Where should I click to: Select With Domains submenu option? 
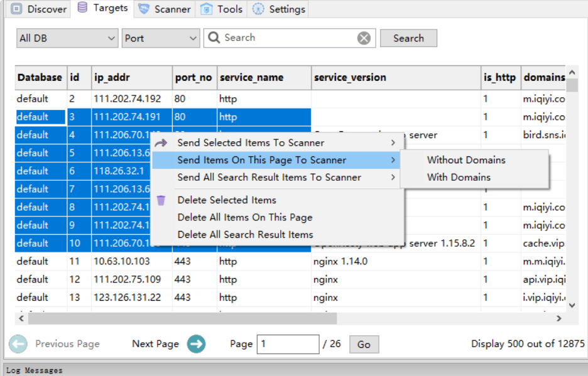[x=474, y=177]
